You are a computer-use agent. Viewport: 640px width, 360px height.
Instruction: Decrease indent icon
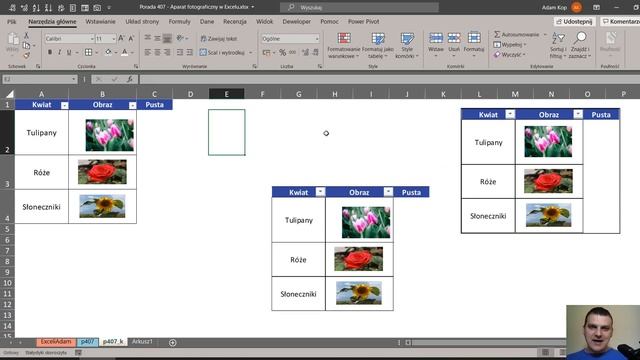point(180,52)
